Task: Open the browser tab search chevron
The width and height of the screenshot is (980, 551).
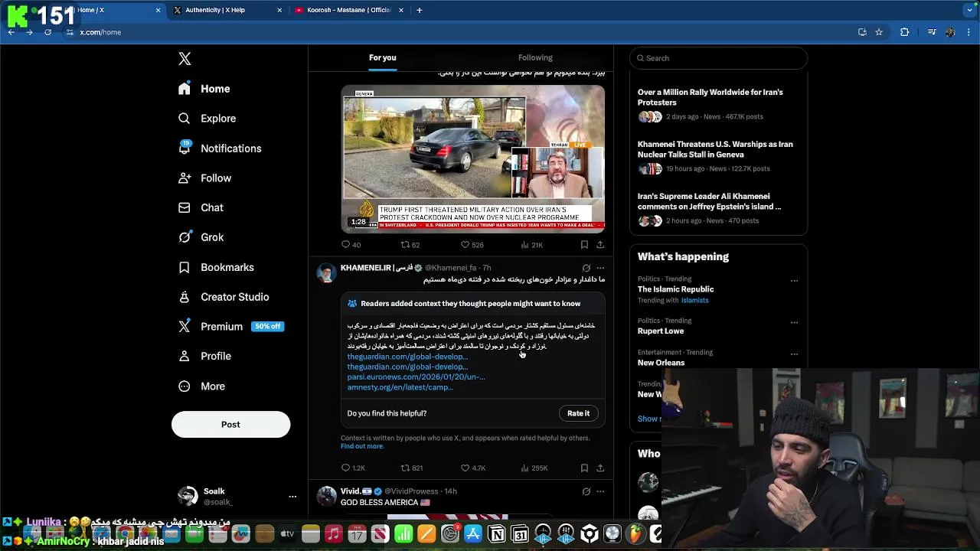Action: [x=969, y=10]
